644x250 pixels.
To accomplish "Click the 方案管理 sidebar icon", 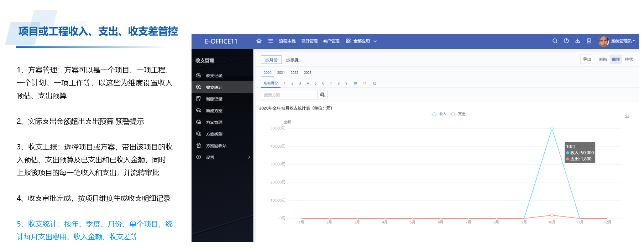I will pyautogui.click(x=199, y=122).
